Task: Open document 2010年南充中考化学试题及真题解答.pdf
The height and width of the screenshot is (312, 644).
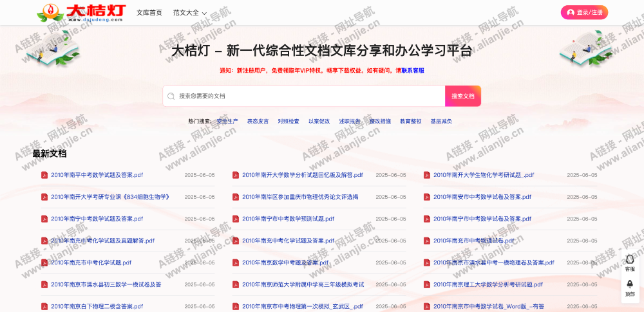Action: tap(102, 241)
